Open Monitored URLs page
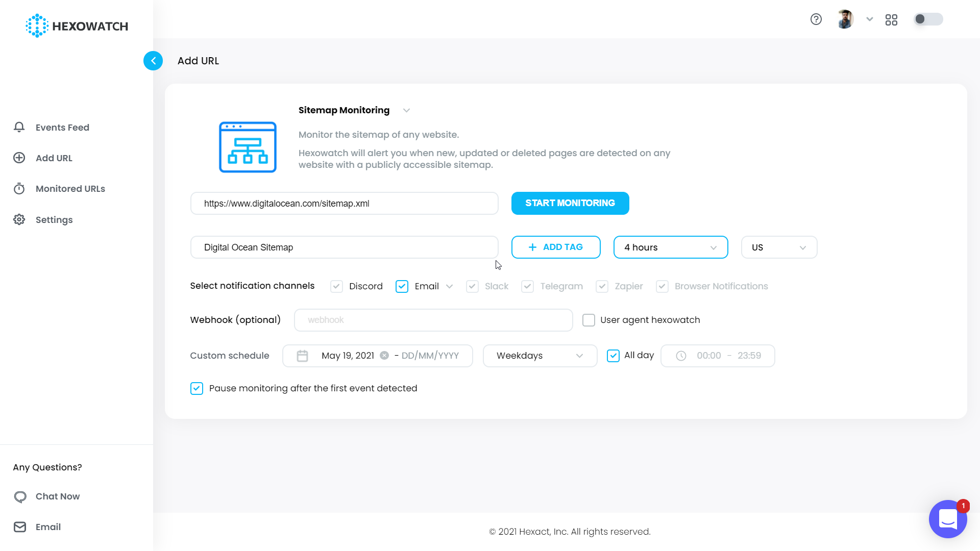The height and width of the screenshot is (551, 980). click(70, 189)
